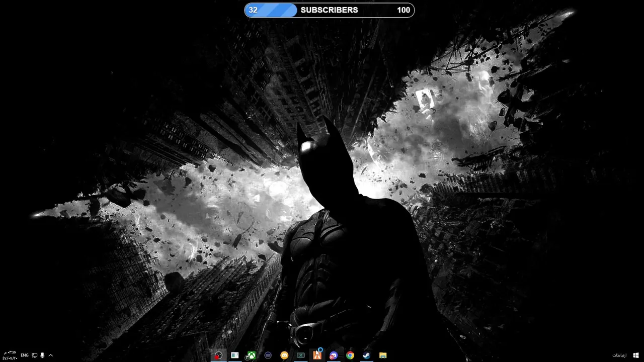Open the purple Discord icon with notification badge

click(334, 355)
